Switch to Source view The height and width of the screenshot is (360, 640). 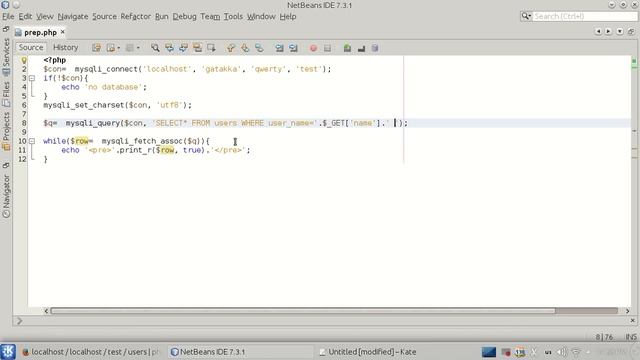click(31, 47)
